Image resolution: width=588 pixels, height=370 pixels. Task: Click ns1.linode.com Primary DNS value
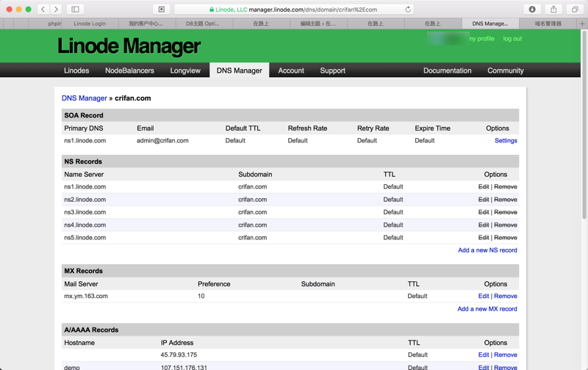click(85, 140)
